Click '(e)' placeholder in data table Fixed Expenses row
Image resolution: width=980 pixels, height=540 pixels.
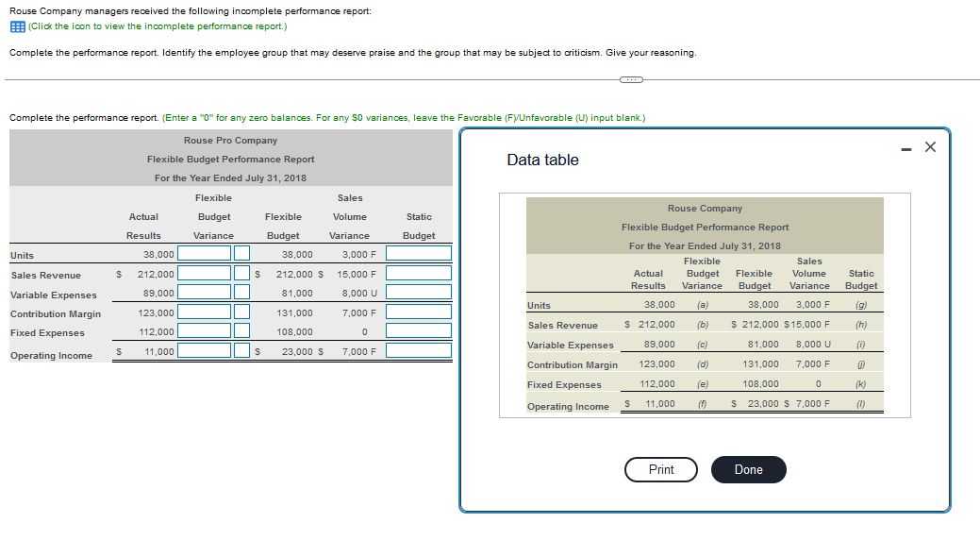pos(703,384)
